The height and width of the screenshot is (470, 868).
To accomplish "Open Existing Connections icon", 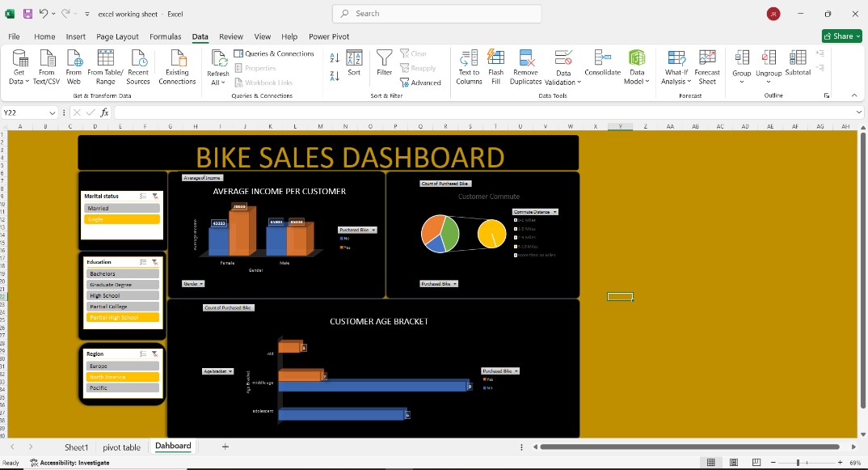I will pyautogui.click(x=178, y=58).
